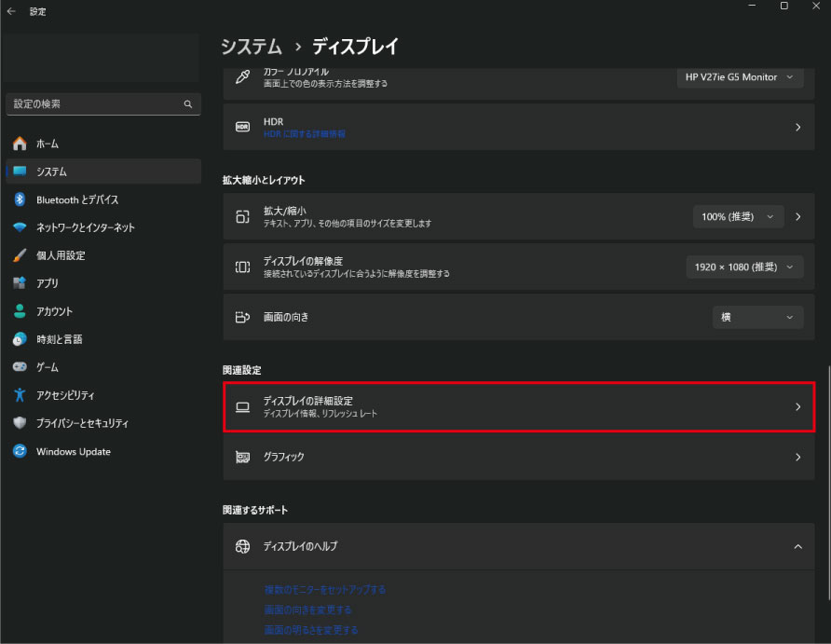Click the 個人用設定 paintbrush icon

(20, 255)
